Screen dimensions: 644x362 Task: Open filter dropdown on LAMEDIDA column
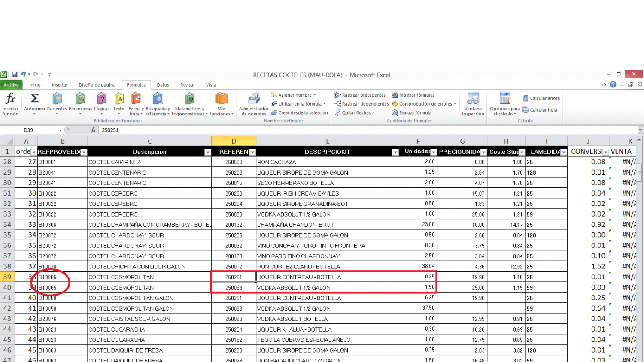(x=564, y=152)
